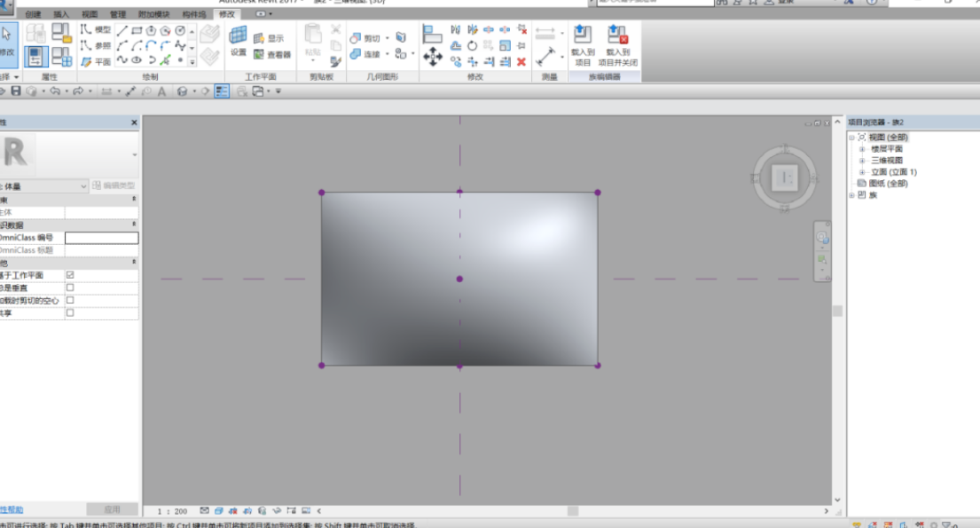Check the 共享 checkbox
The height and width of the screenshot is (528, 980).
[x=70, y=312]
